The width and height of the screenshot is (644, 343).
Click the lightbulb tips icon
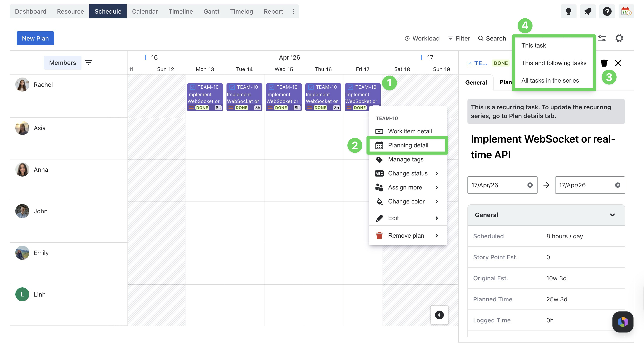[568, 11]
